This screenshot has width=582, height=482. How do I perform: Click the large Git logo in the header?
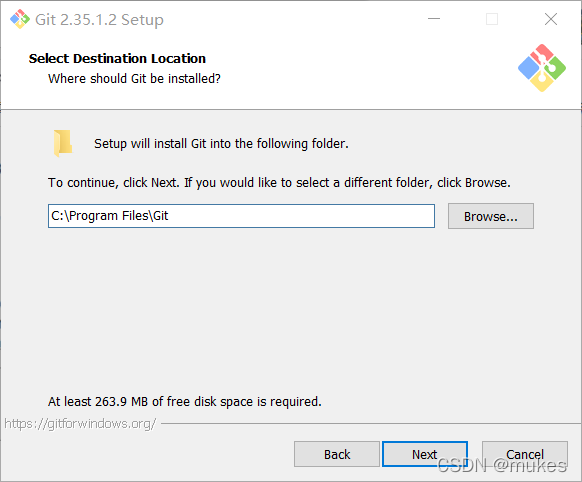tap(542, 68)
